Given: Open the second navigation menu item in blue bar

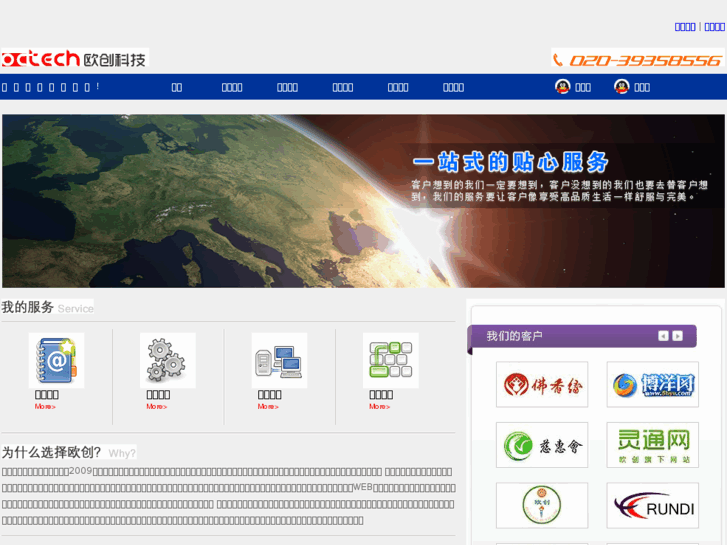Looking at the screenshot, I should click(232, 87).
